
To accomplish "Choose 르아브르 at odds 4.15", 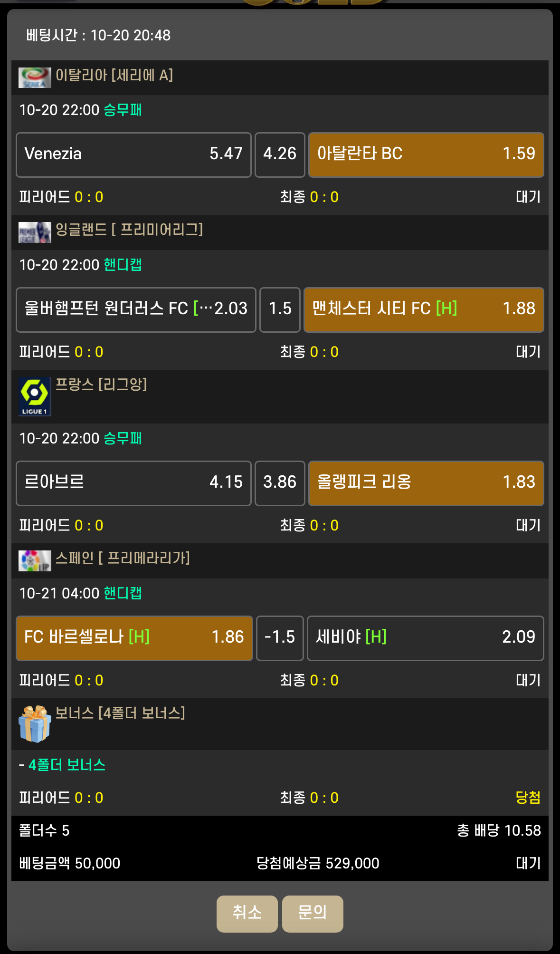I will point(133,483).
